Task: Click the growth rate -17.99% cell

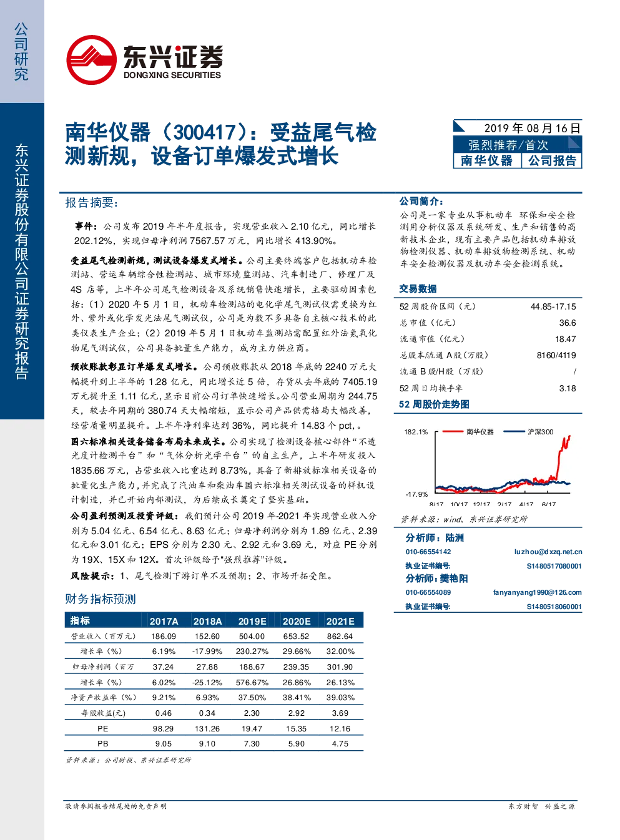Action: click(207, 651)
